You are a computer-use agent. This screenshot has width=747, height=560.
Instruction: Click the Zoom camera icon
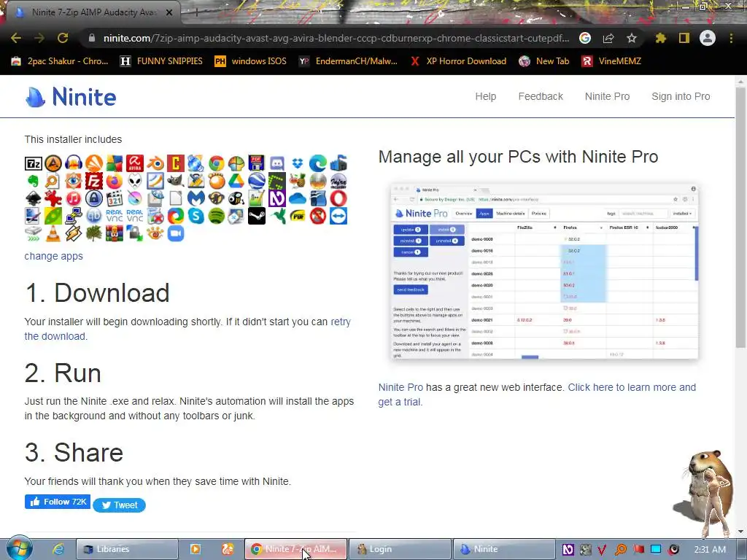176,233
